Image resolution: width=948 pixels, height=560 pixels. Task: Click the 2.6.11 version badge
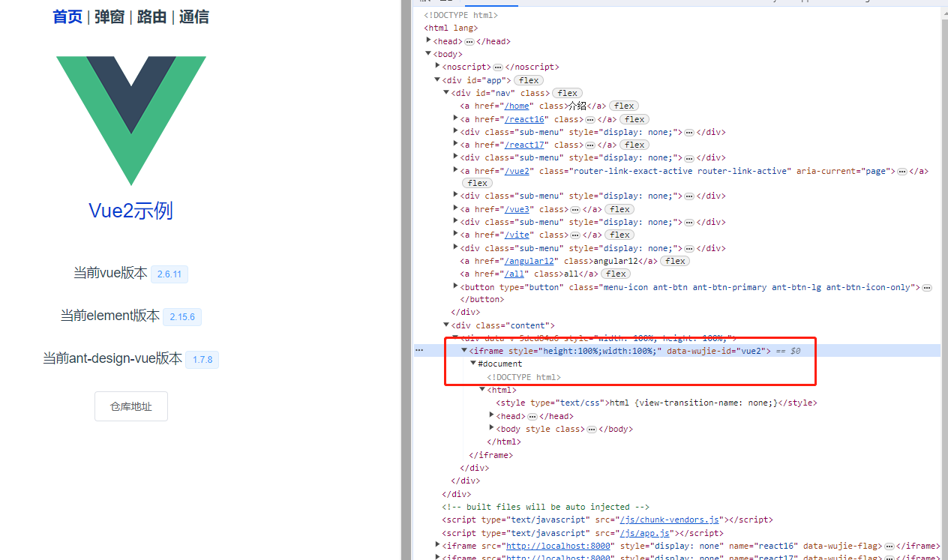coord(169,274)
